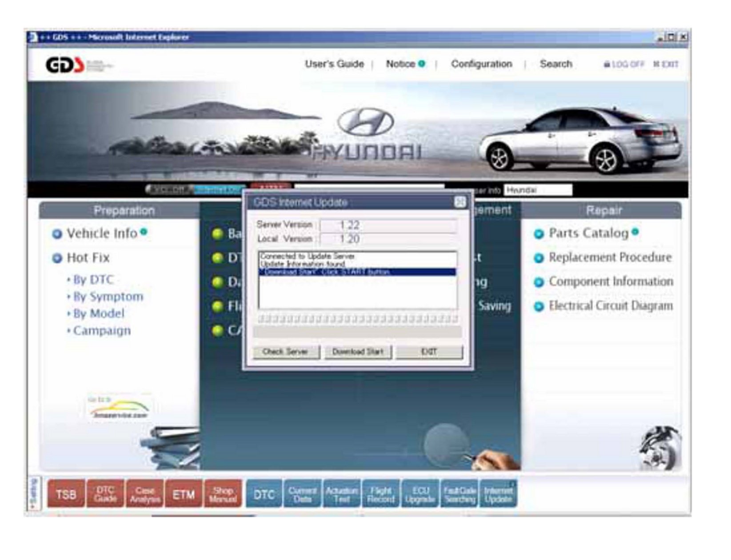Click the Internet Update toolbar tile

[498, 494]
